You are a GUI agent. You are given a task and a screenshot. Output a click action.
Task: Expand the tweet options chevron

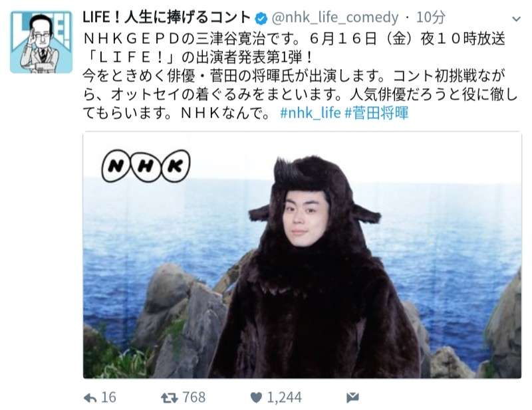pyautogui.click(x=516, y=19)
